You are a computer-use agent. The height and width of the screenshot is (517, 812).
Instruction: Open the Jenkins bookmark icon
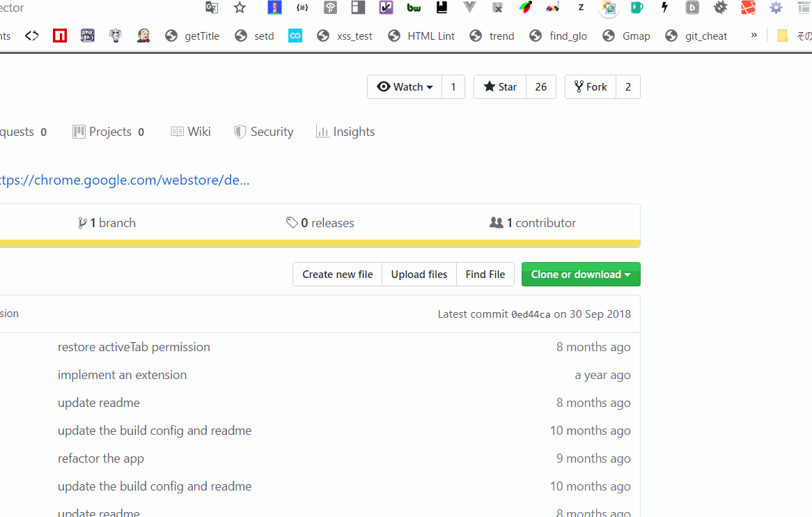point(143,36)
